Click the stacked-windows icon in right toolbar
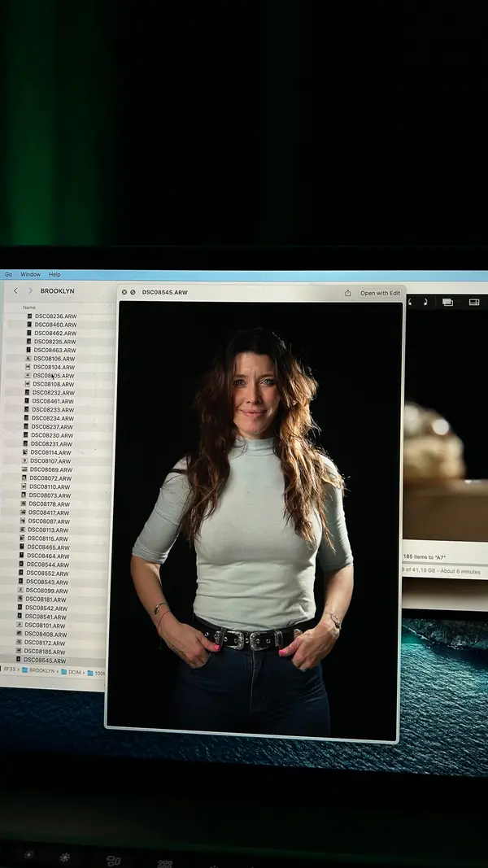Viewport: 488px width, 868px height. (x=447, y=302)
